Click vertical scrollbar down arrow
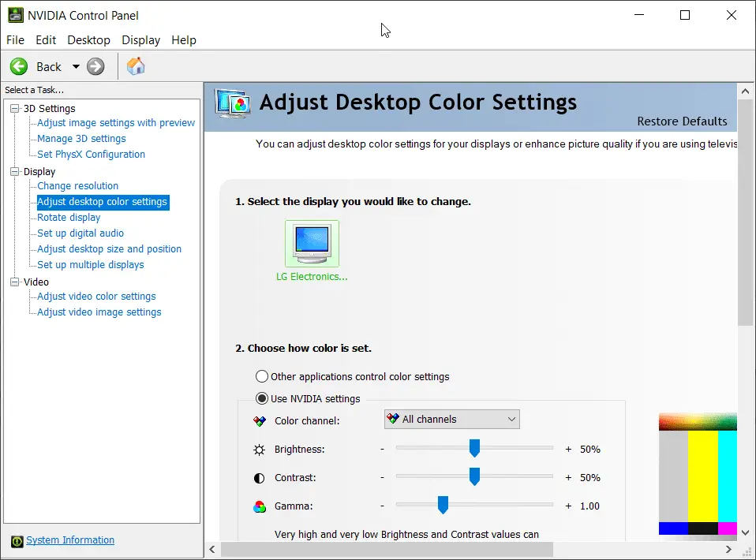This screenshot has height=560, width=756. 746,533
